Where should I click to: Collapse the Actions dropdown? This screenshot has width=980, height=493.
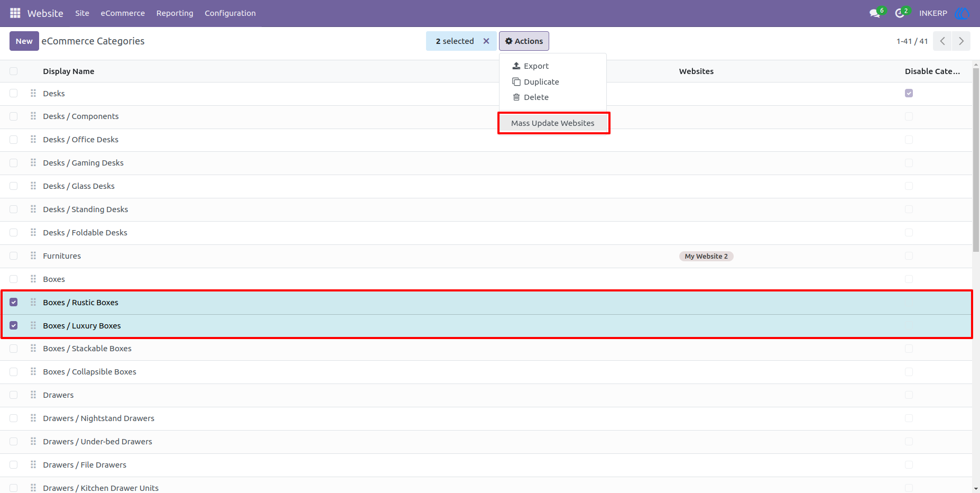click(x=524, y=41)
